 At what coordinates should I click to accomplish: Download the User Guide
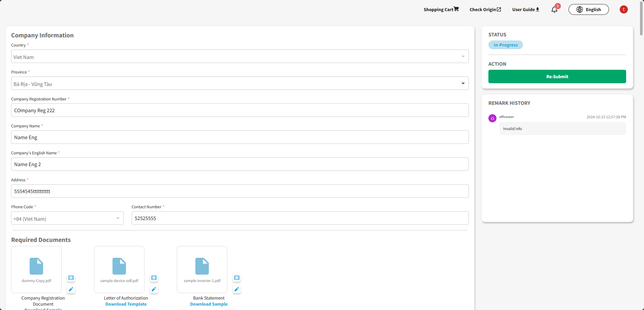[525, 9]
